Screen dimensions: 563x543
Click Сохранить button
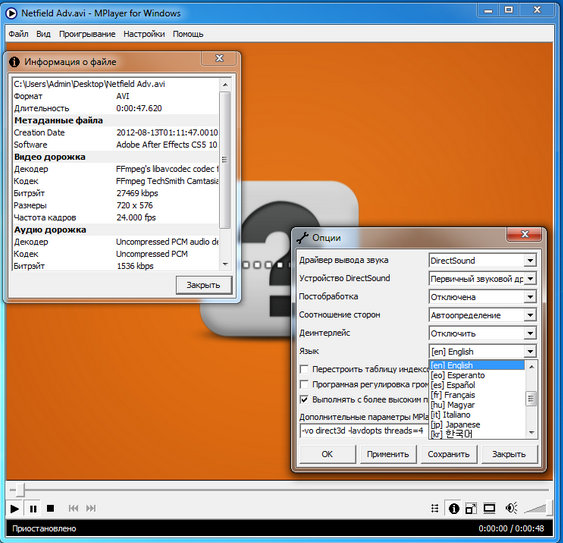448,454
